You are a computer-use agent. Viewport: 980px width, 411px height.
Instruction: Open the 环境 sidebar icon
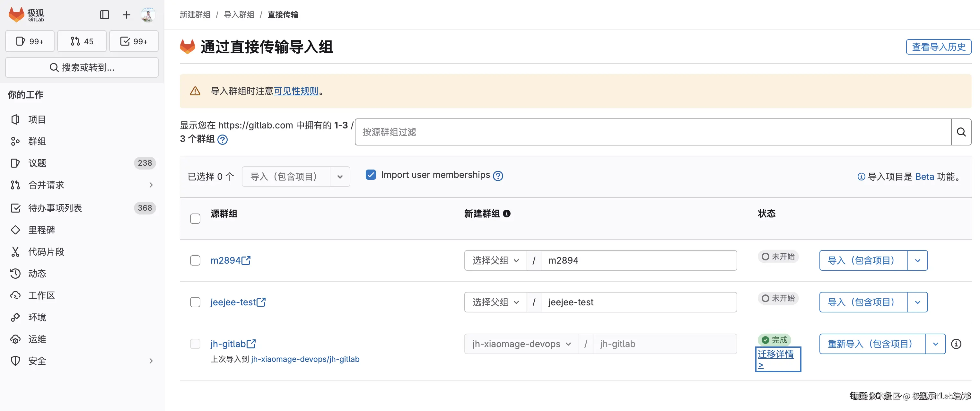16,317
